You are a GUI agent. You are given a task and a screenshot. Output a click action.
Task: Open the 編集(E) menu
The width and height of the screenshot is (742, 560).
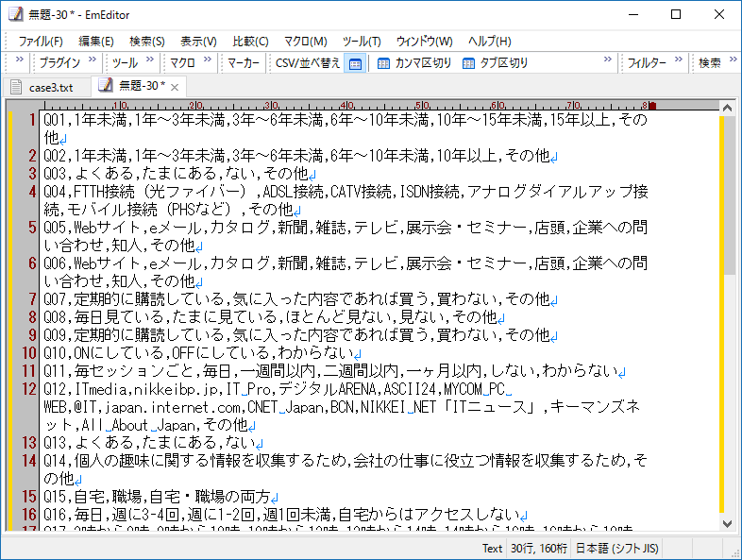pyautogui.click(x=96, y=42)
